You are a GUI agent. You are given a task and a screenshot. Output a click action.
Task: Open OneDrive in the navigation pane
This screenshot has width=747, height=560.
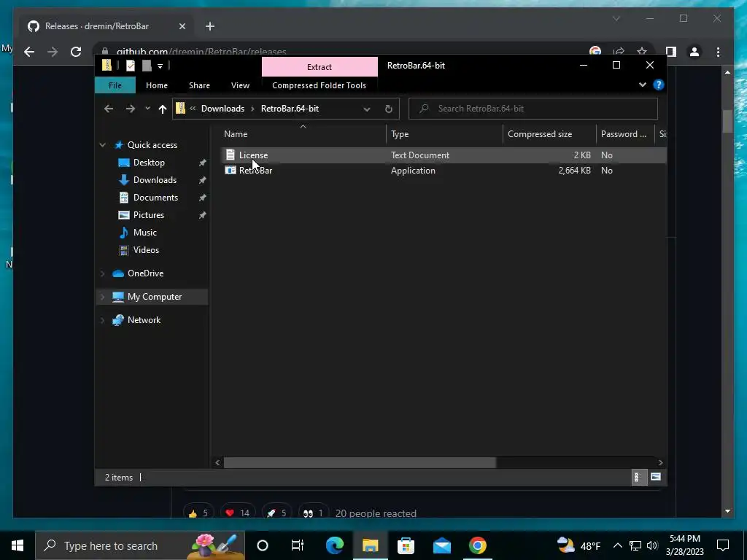[x=145, y=273]
